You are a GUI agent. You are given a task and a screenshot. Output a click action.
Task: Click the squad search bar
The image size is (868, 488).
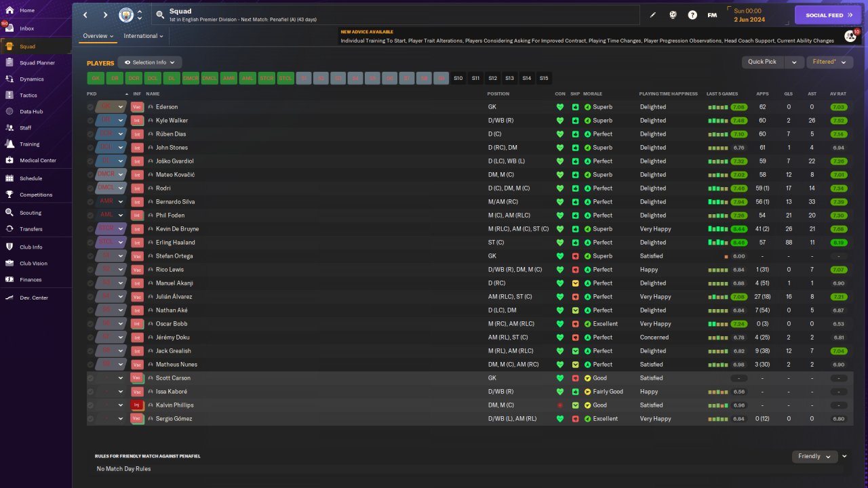pyautogui.click(x=395, y=15)
